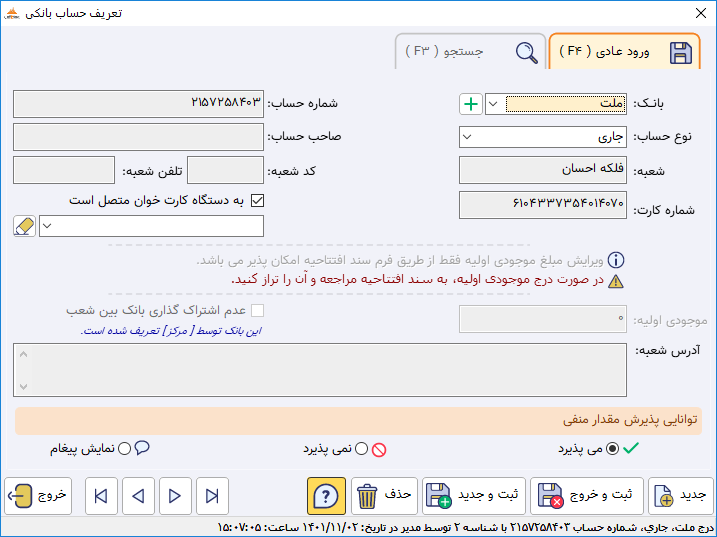
Task: Click the New (جدید) record button
Action: pos(681,496)
